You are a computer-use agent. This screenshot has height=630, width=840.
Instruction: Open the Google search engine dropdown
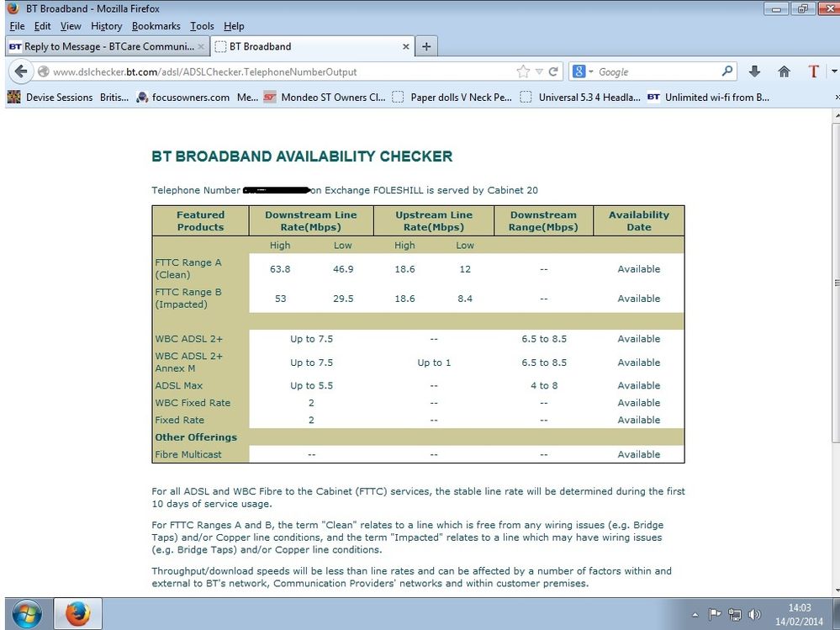click(583, 71)
